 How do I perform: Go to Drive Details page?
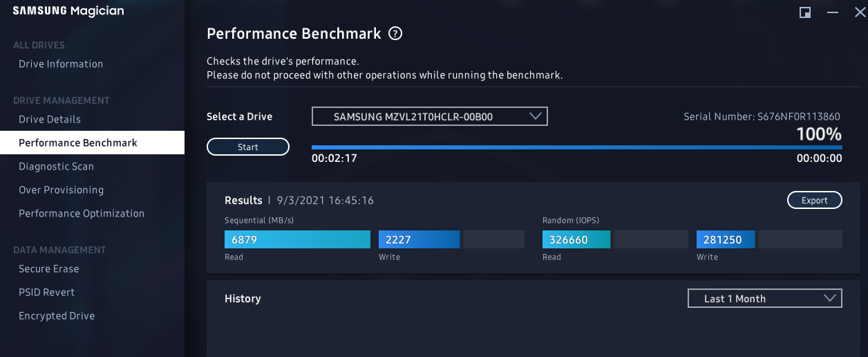point(50,119)
